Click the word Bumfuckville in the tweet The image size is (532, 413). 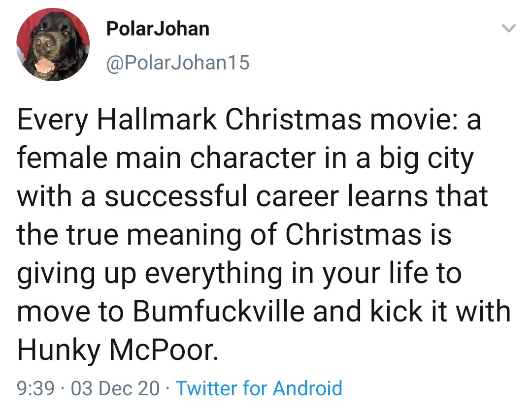[219, 311]
